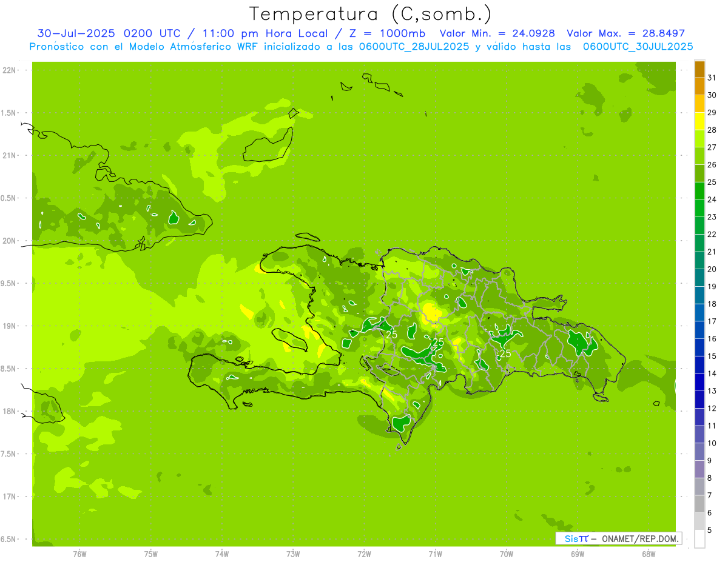Pick the dark blue swatch between 14 and 15
The width and height of the screenshot is (728, 562).
699,365
